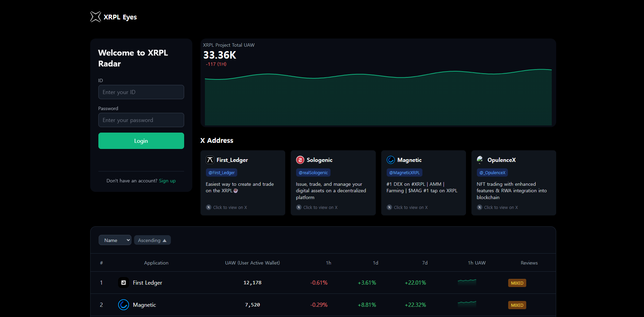Toggle the Ascending sort order button
The height and width of the screenshot is (317, 644).
pyautogui.click(x=152, y=240)
